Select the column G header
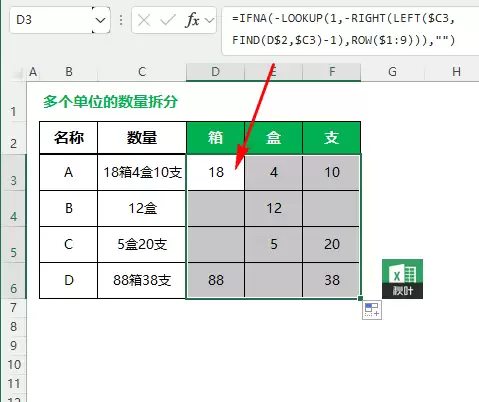 (x=393, y=72)
